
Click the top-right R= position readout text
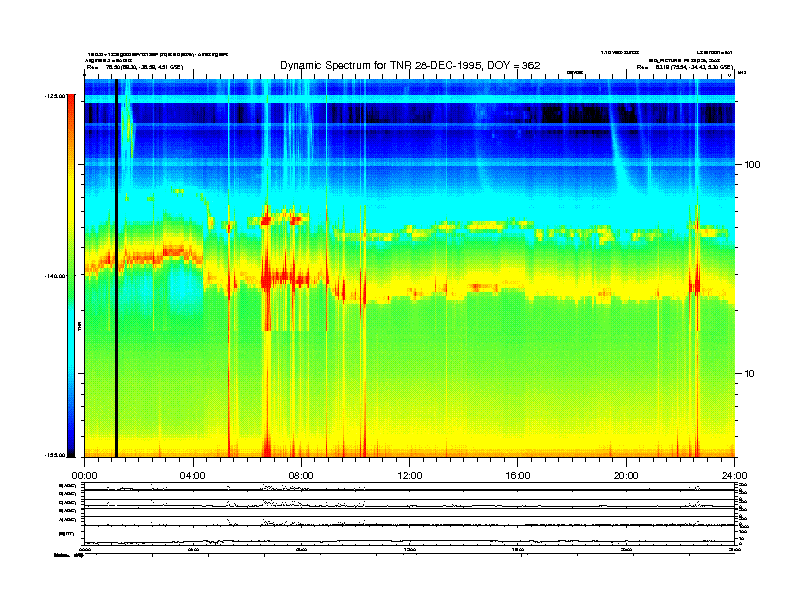pyautogui.click(x=684, y=67)
